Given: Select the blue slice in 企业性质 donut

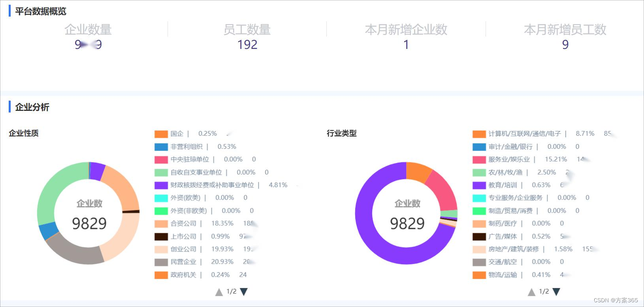Looking at the screenshot, I should [49, 231].
